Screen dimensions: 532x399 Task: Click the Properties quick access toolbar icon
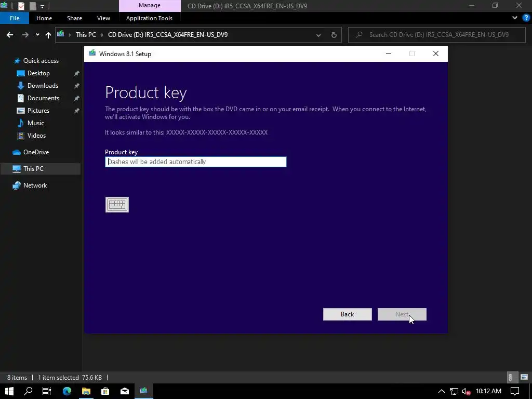click(21, 6)
